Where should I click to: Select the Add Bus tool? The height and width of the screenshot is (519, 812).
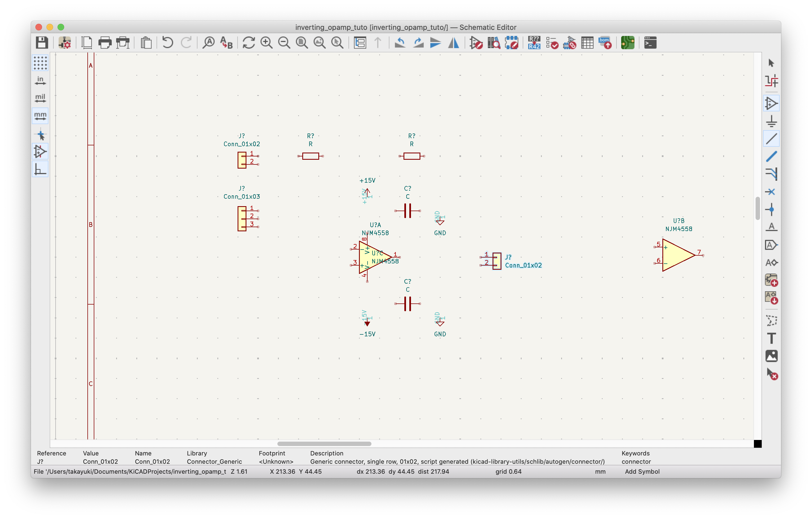click(x=771, y=157)
